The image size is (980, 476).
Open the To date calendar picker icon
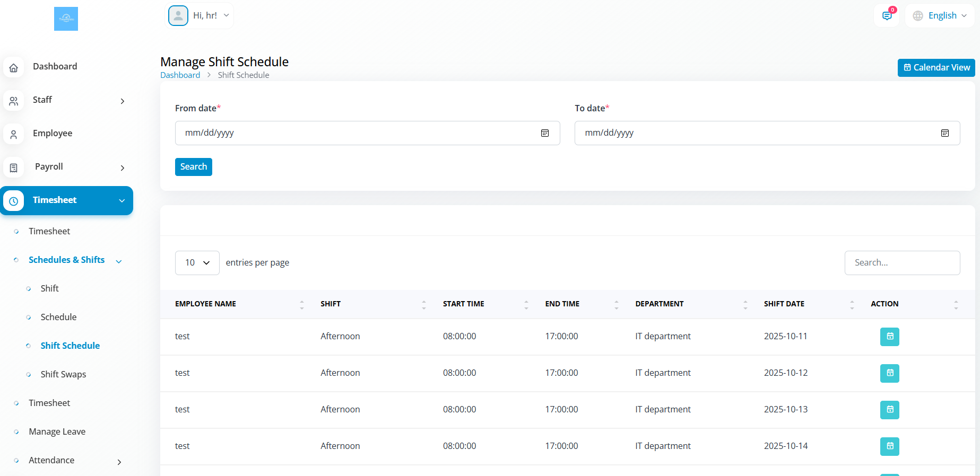[944, 133]
